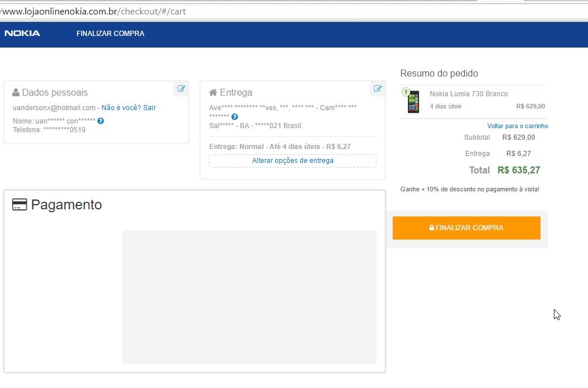
Task: Click the quantity badge on product thumbnail
Action: coord(406,92)
